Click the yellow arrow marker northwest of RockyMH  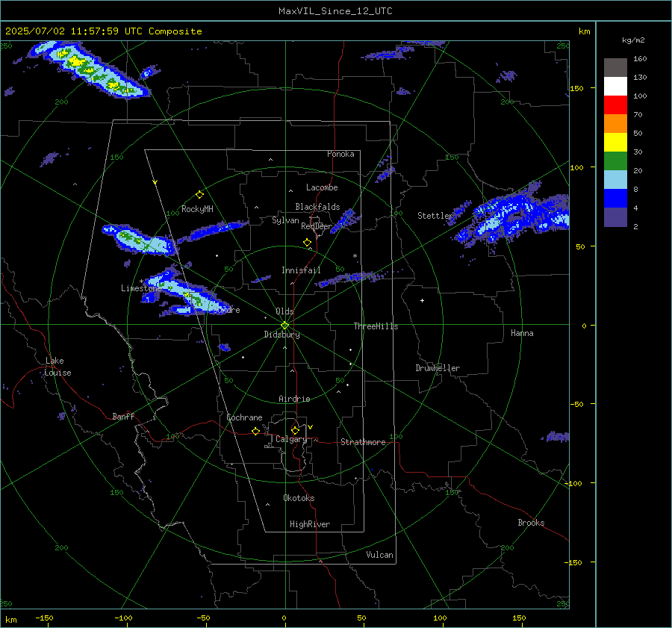(155, 182)
